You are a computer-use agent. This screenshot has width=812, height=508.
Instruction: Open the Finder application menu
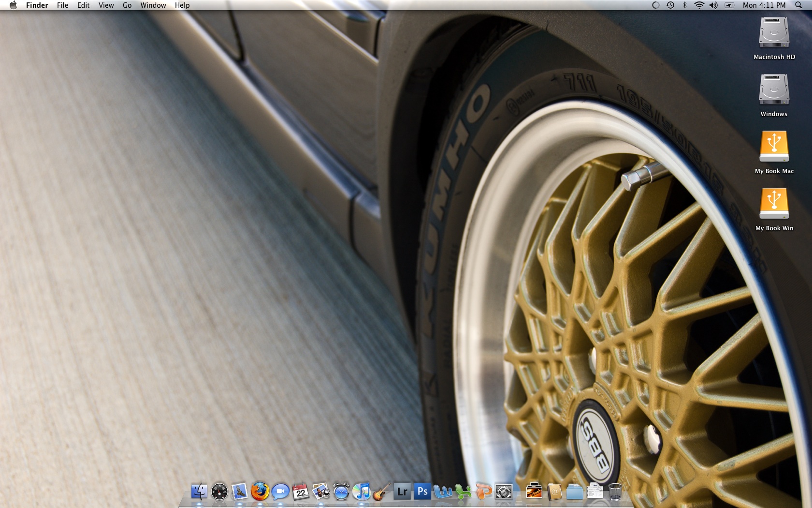tap(37, 5)
